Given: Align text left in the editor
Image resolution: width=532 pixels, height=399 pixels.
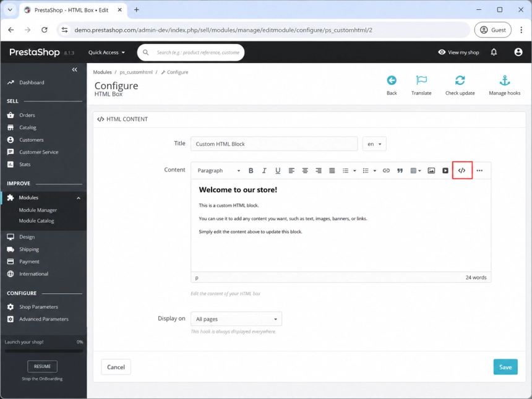Looking at the screenshot, I should tap(291, 170).
